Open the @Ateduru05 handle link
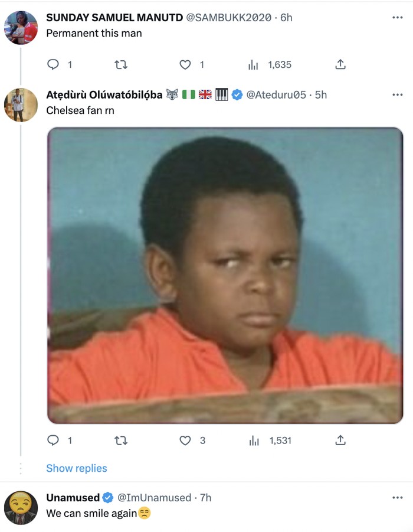This screenshot has height=532, width=413. coord(277,94)
